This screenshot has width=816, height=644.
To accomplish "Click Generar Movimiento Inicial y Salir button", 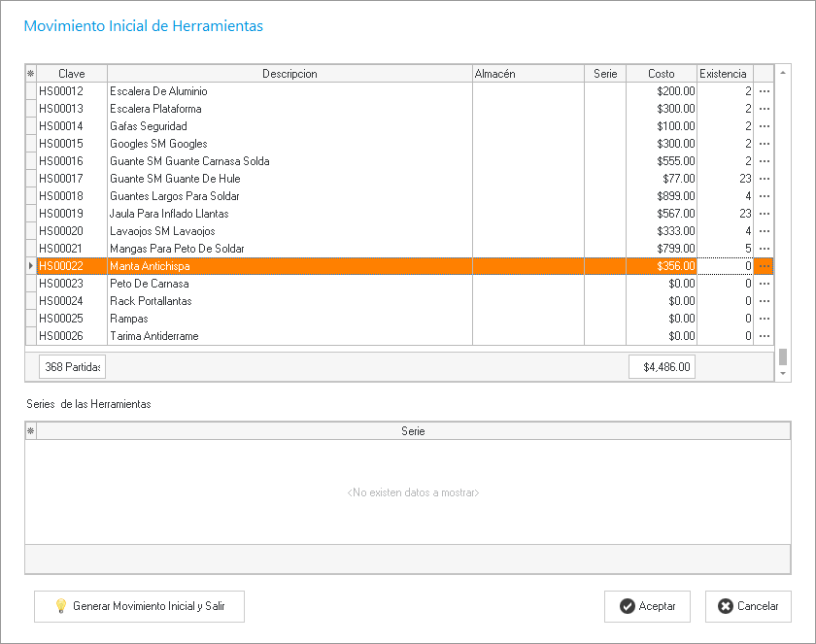I will point(139,606).
